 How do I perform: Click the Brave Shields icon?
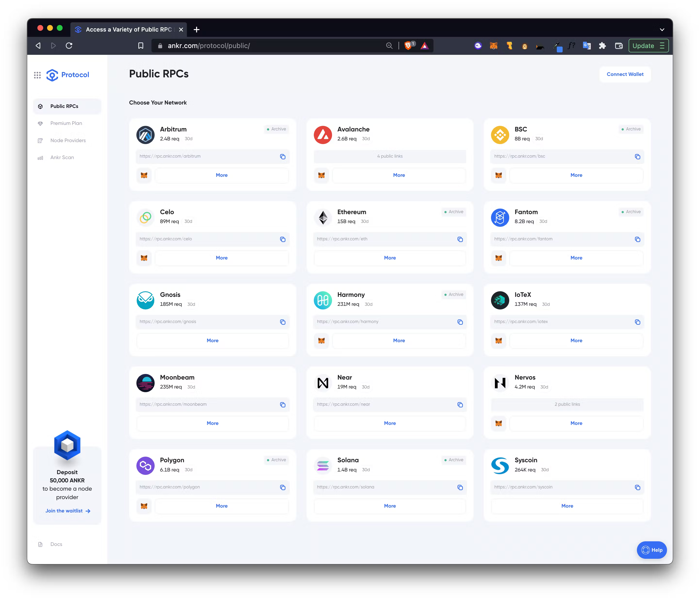coord(408,46)
